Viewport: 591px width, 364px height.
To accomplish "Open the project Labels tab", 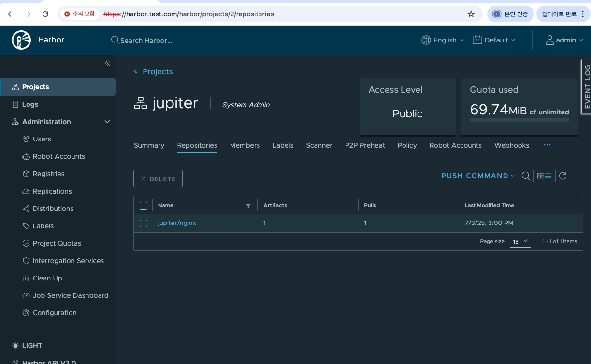I will [283, 145].
